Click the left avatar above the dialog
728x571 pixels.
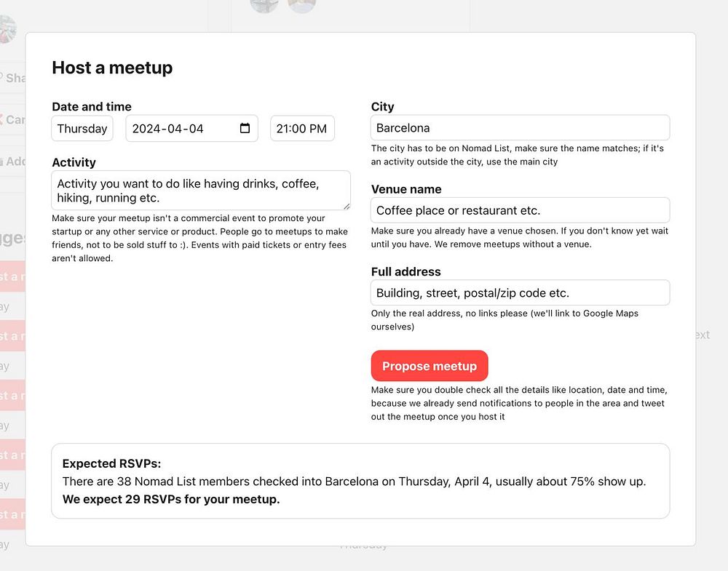click(264, 4)
